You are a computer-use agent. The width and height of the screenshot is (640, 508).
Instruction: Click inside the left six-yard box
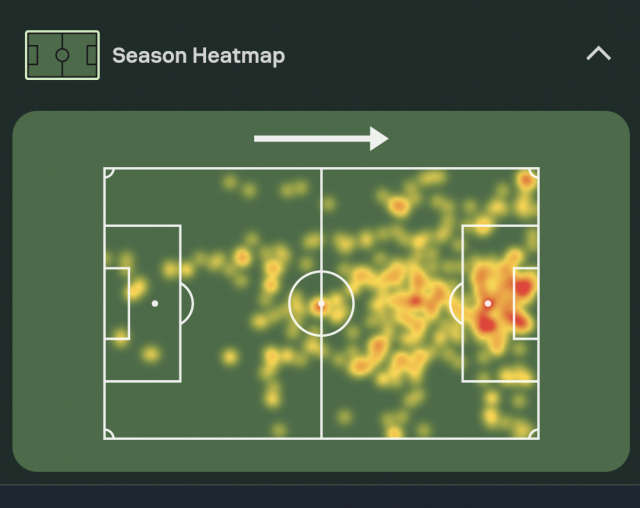coord(117,303)
